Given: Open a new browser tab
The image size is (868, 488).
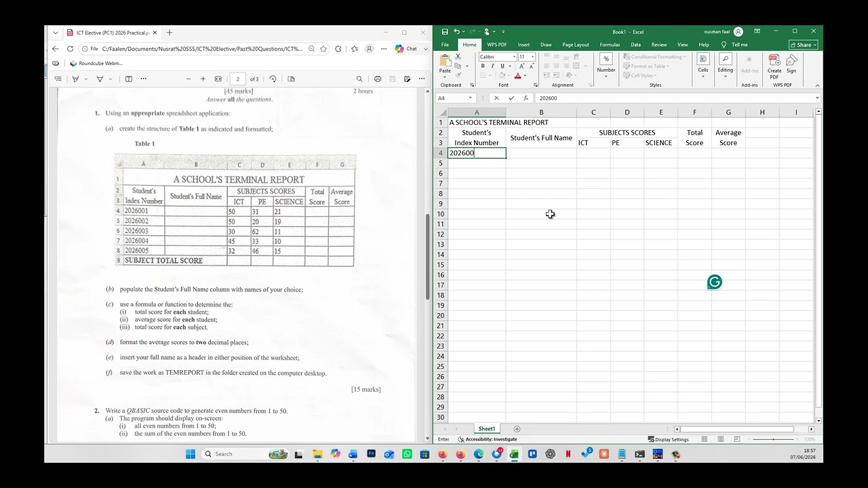Looking at the screenshot, I should tap(170, 33).
